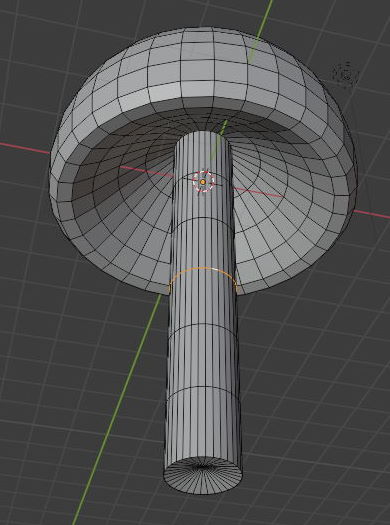Click the red-white 3D cursor on the stem
Screen dimensions: 390x525
coord(203,181)
